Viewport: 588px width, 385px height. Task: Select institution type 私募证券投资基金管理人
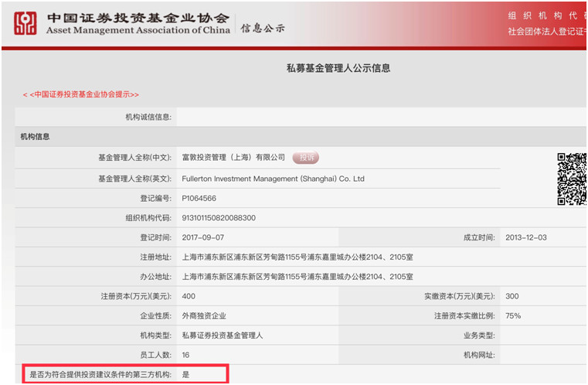click(223, 336)
